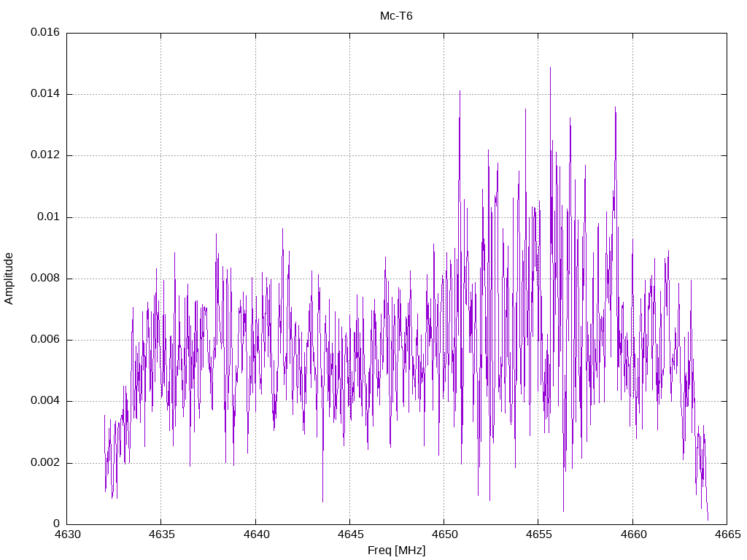747x560 pixels.
Task: Select the Freq [MHz] x-axis label
Action: (396, 550)
